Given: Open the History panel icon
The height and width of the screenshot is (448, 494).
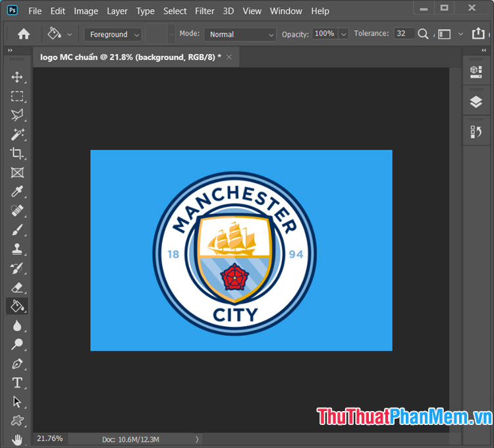Looking at the screenshot, I should [x=476, y=132].
